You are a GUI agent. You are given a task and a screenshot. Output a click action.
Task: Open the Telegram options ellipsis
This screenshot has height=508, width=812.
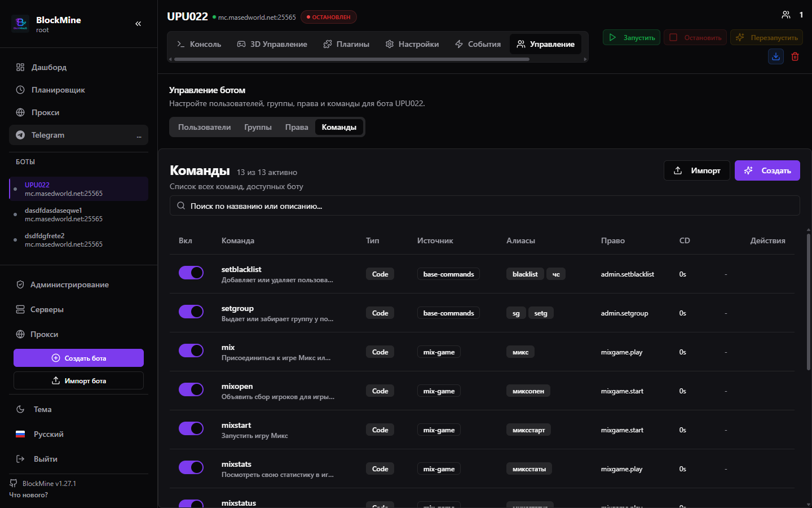click(x=139, y=135)
